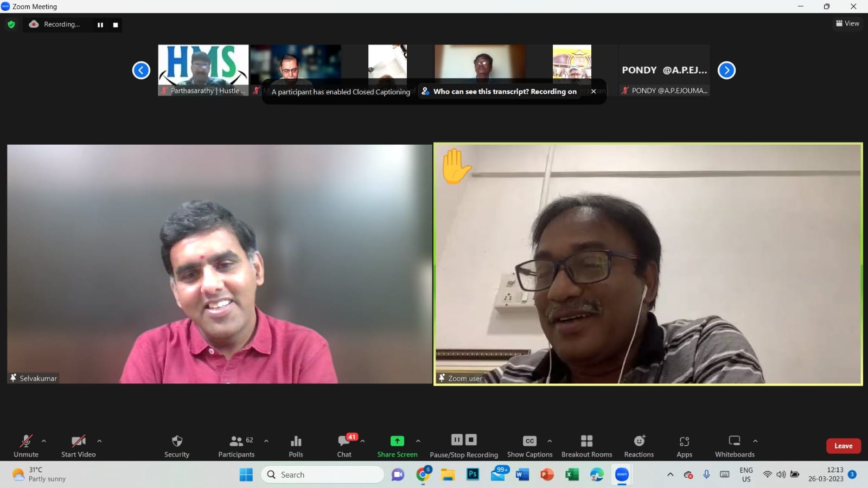Expand Share Screen options arrow
This screenshot has height=488, width=868.
(418, 441)
